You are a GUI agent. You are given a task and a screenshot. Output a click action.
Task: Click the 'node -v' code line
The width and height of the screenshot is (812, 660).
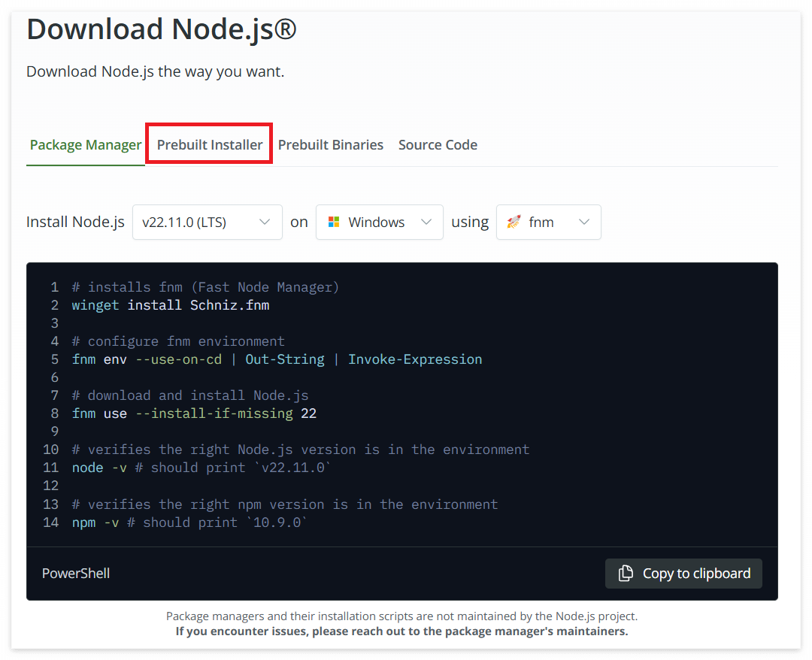(x=201, y=468)
